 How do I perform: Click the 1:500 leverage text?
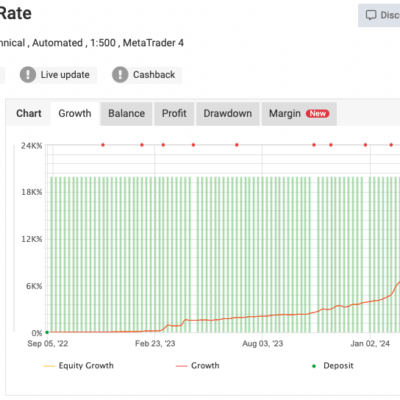103,43
